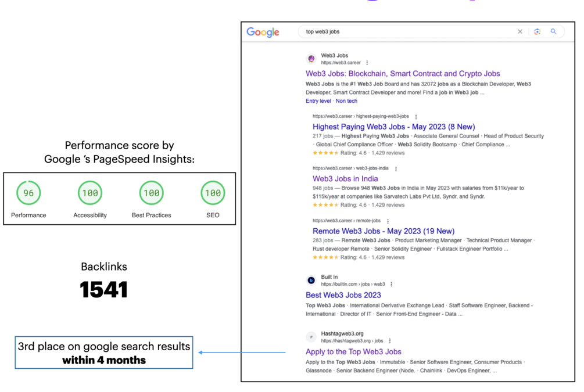Click 'Performance score by' heading text
584x392 pixels.
point(119,145)
